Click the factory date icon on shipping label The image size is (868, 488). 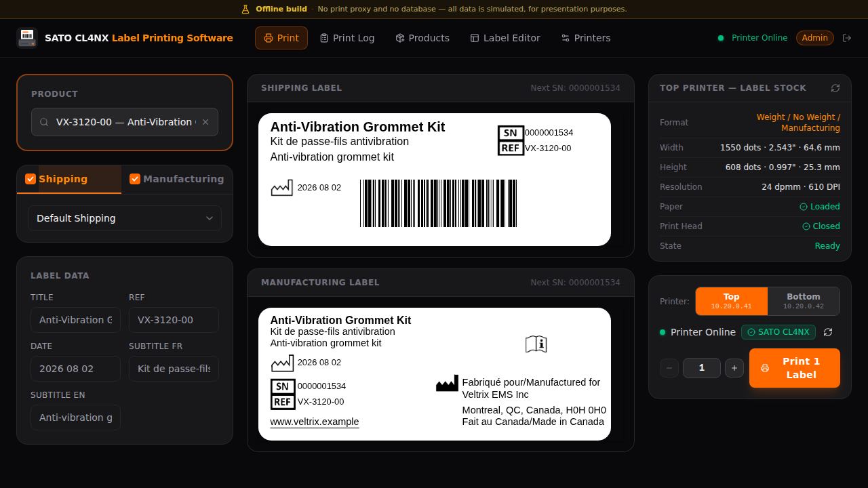[281, 188]
